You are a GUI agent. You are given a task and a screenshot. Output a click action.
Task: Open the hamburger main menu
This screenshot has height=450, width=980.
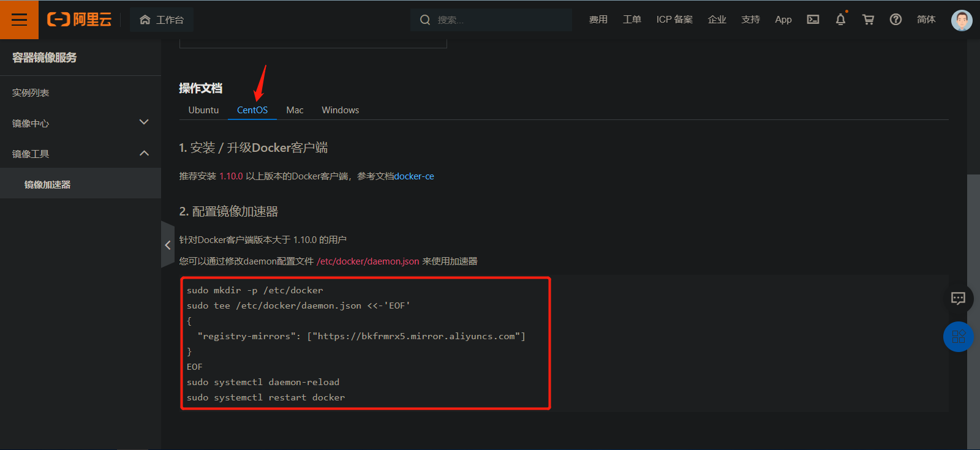pos(19,20)
